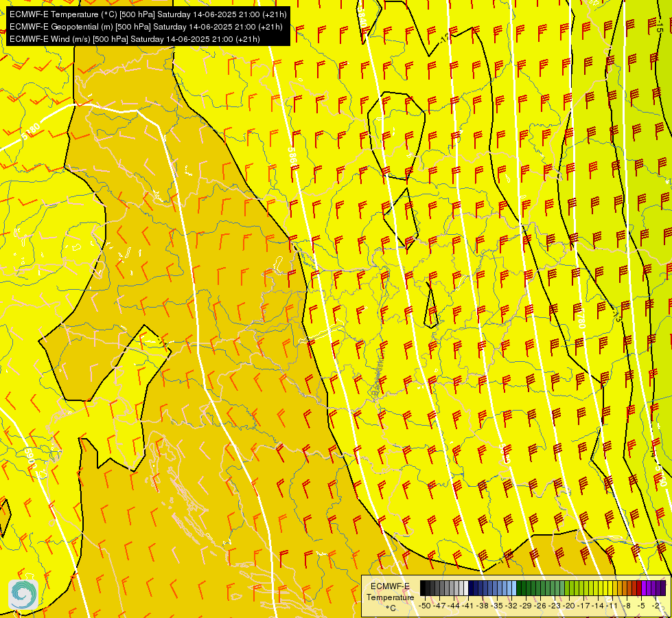
Task: Click the -44 legend value
Action: pyautogui.click(x=454, y=606)
